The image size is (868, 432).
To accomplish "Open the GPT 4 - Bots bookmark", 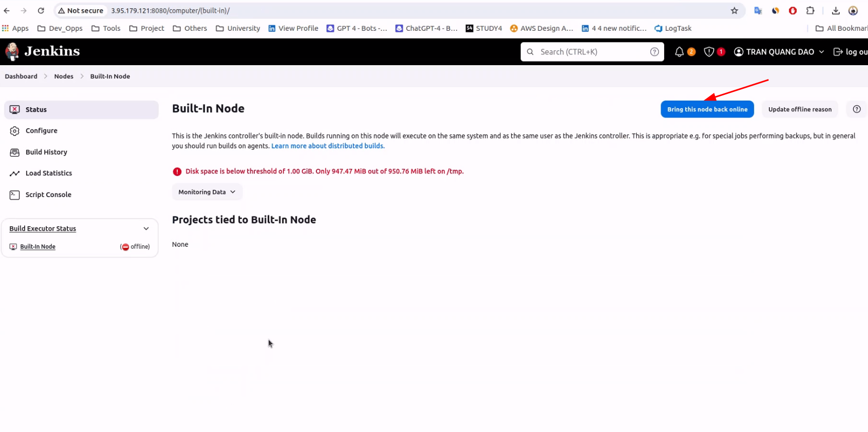I will coord(357,28).
